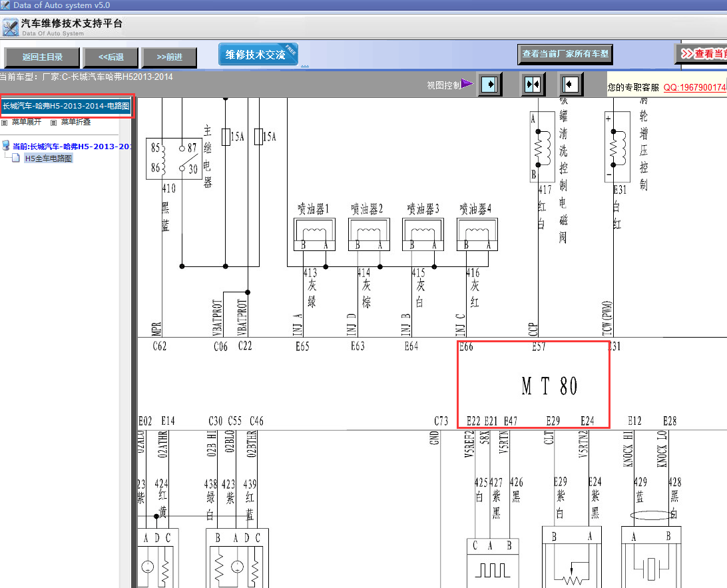Click pin label E64 in diagram
Viewport: 727px width, 588px height.
click(x=411, y=346)
